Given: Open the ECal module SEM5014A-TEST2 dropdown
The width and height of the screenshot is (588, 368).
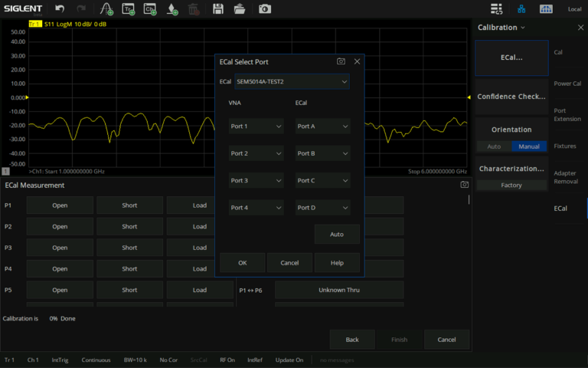Looking at the screenshot, I should click(292, 81).
